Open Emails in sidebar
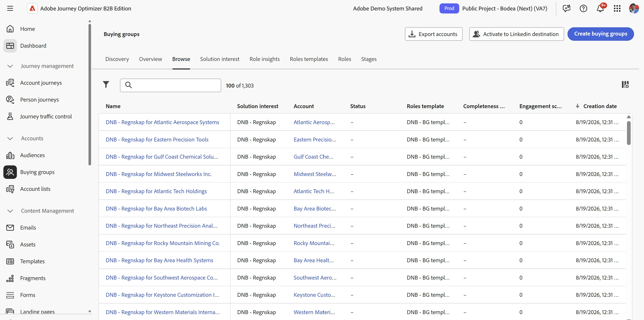Viewport: 644px width, 320px height. 28,228
